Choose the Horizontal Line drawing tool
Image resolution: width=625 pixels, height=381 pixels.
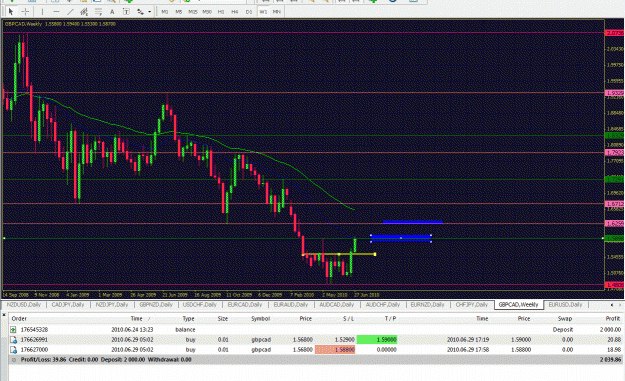point(56,12)
